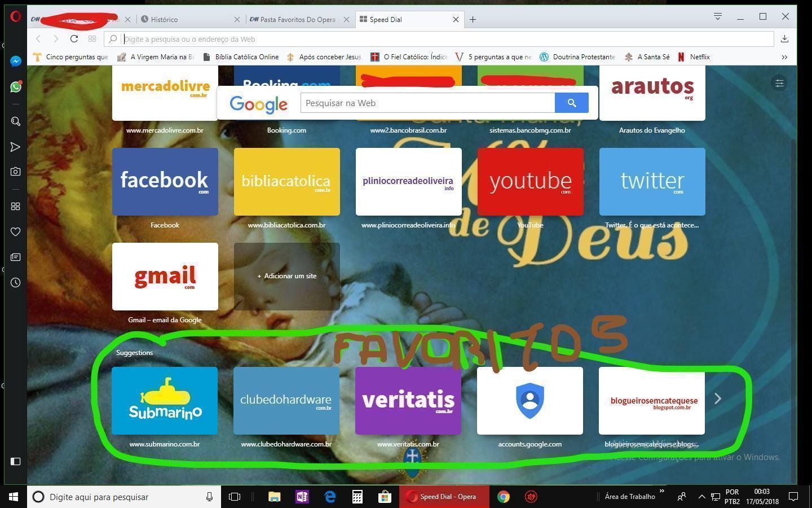Image resolution: width=812 pixels, height=508 pixels.
Task: Toggle the sidebar panel button
Action: (16, 461)
